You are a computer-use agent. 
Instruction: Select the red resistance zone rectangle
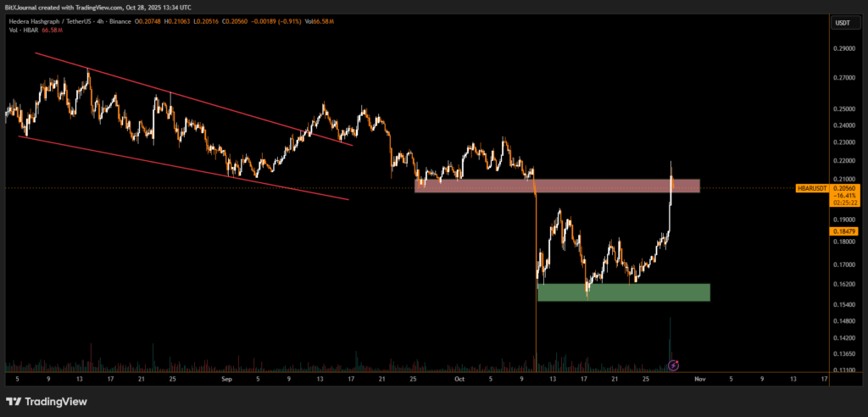pyautogui.click(x=557, y=186)
